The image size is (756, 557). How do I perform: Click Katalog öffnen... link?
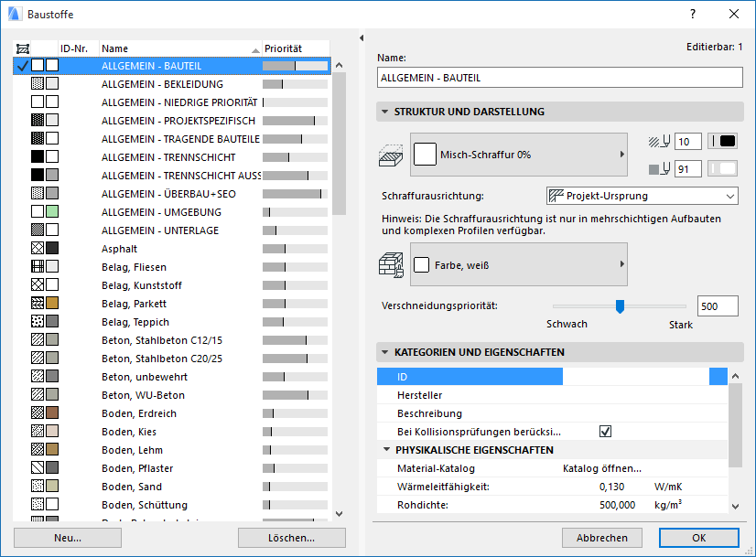pyautogui.click(x=601, y=468)
